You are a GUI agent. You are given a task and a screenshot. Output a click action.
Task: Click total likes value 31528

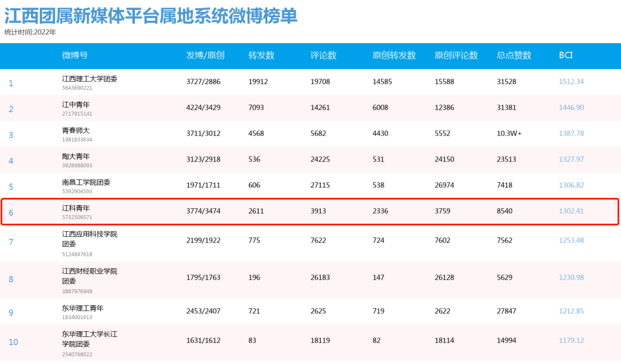[x=507, y=82]
